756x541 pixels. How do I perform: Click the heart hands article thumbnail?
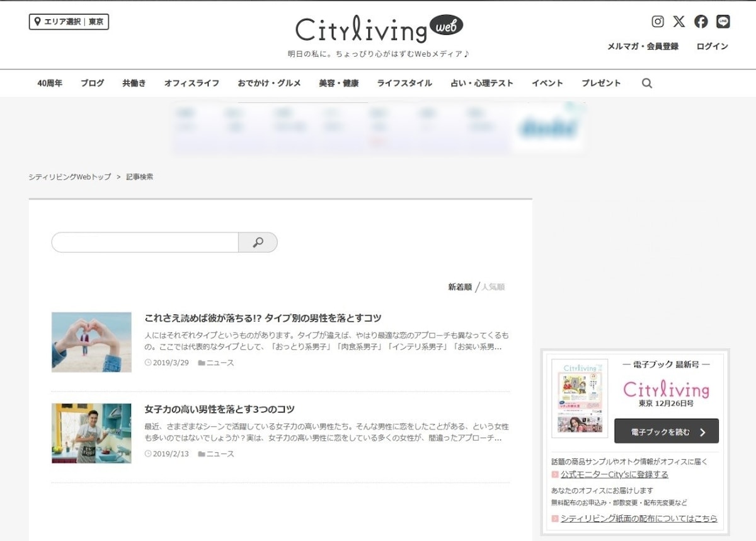point(91,342)
